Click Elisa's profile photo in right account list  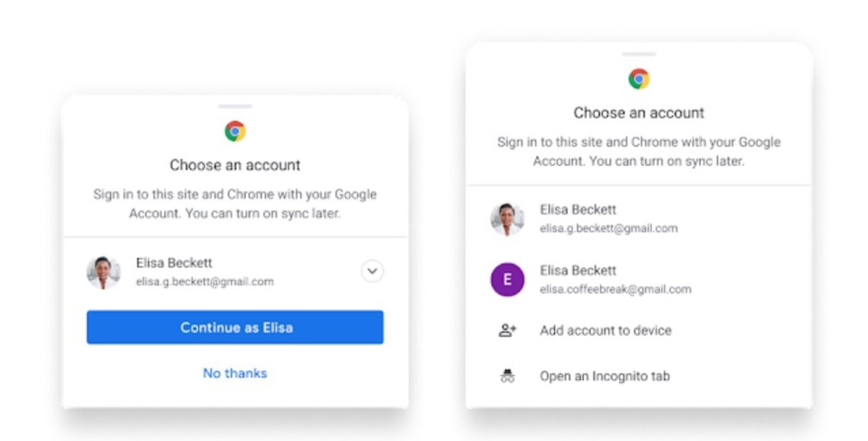point(507,219)
